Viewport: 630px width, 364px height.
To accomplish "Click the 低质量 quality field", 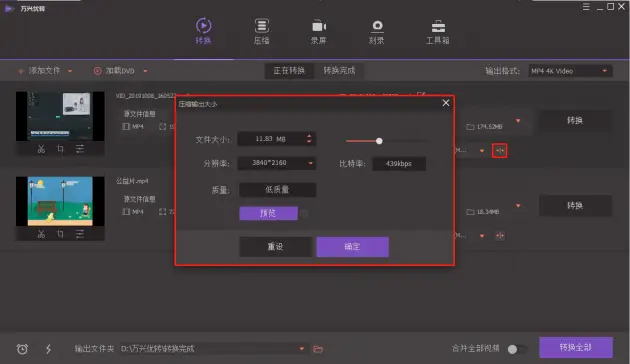I will pos(277,190).
